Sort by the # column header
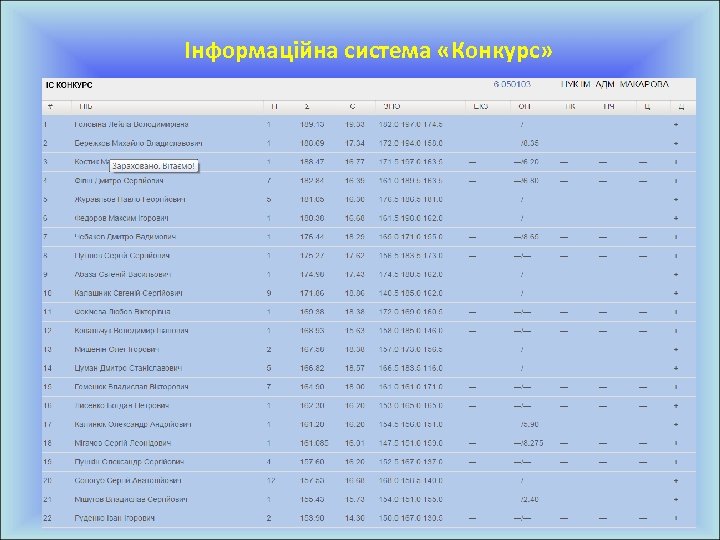The height and width of the screenshot is (540, 720). click(x=50, y=107)
